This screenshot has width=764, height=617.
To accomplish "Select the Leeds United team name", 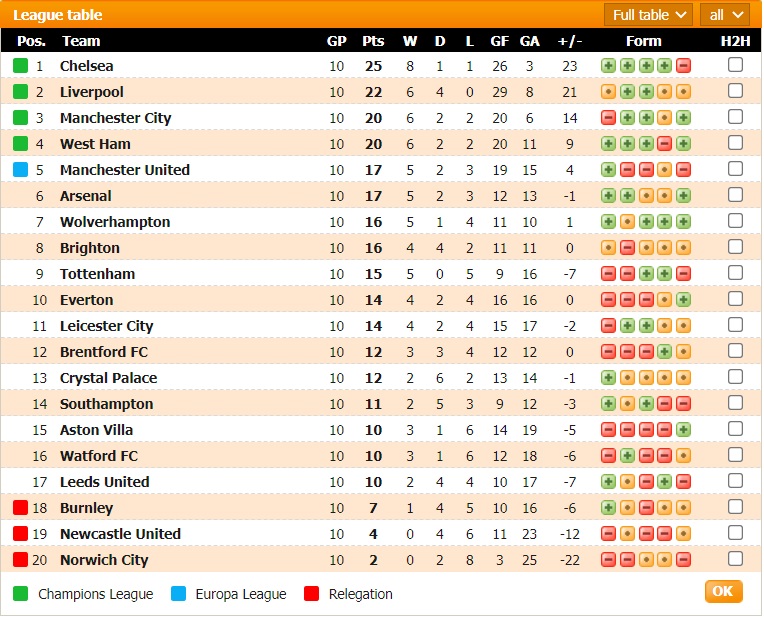I will [x=104, y=482].
